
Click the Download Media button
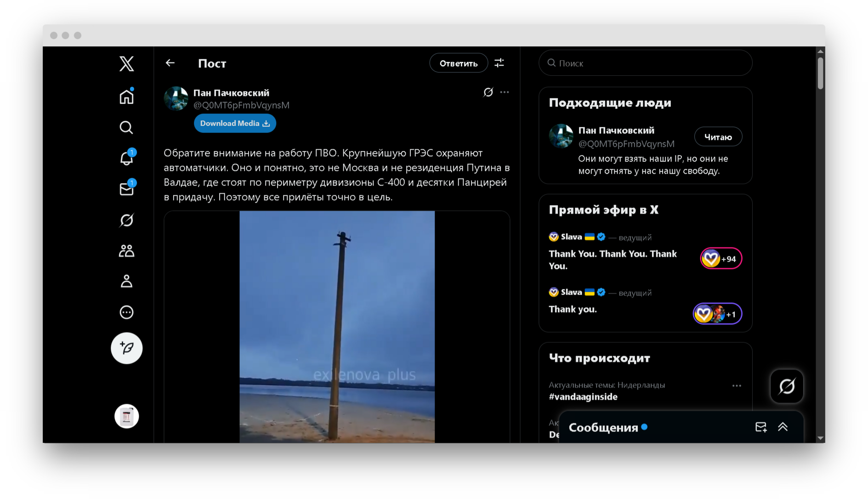click(x=235, y=124)
